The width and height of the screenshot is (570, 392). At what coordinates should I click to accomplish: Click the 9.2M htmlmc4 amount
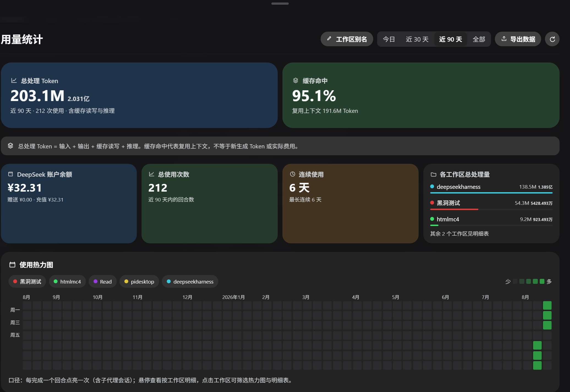click(526, 219)
